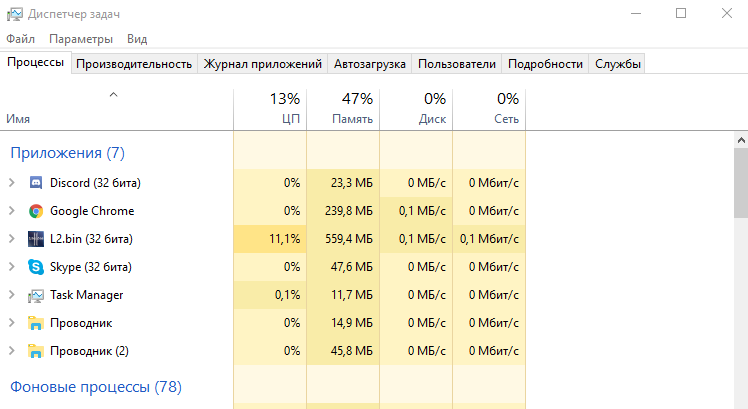The image size is (748, 409).
Task: Sort by the ЦП column header
Action: (270, 109)
